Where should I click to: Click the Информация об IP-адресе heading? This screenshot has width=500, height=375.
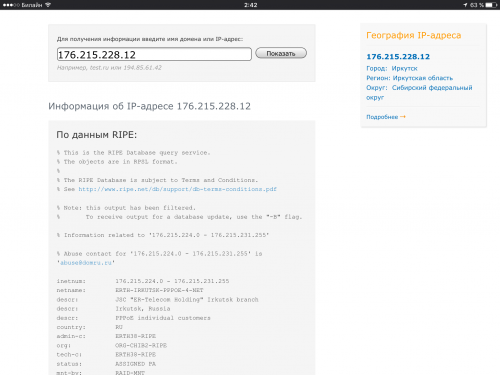coord(149,106)
